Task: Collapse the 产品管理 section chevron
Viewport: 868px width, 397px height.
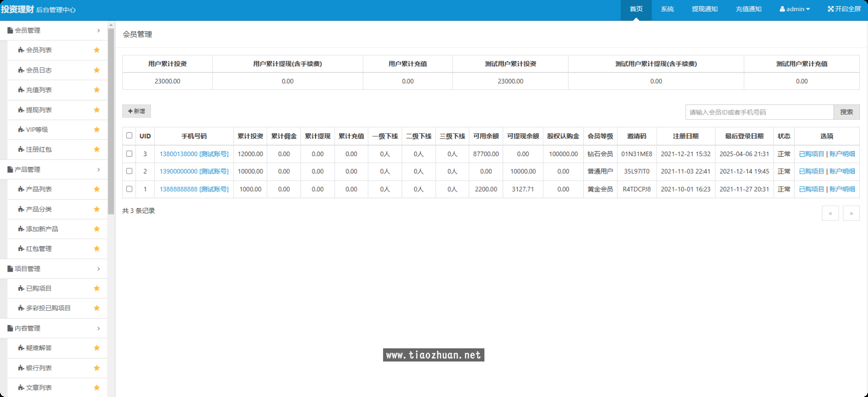Action: [98, 169]
